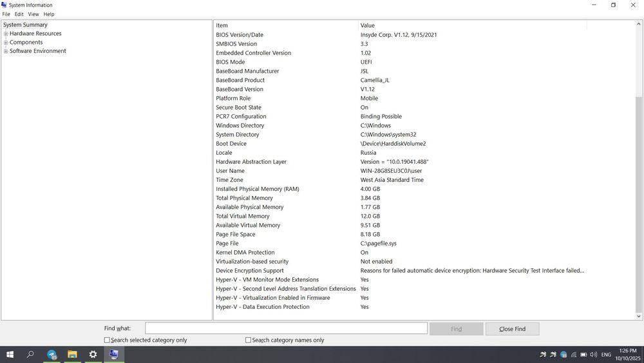Select the Components tree label
This screenshot has width=644, height=363.
point(26,43)
